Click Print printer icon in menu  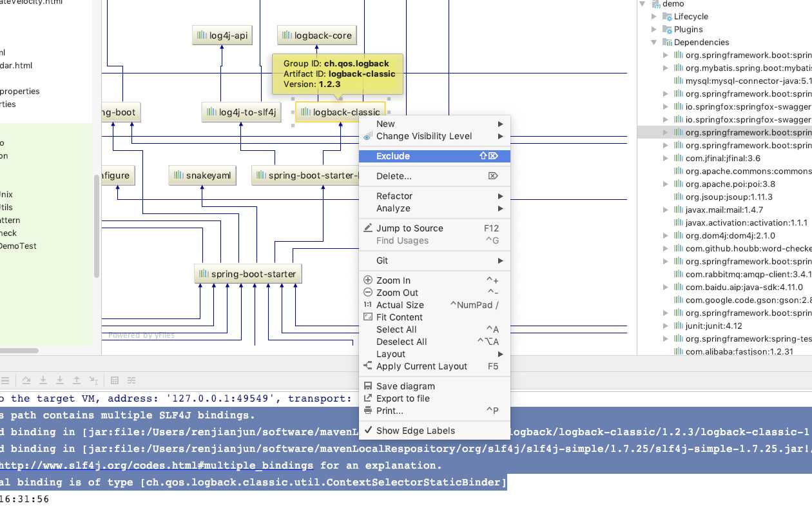(x=368, y=411)
